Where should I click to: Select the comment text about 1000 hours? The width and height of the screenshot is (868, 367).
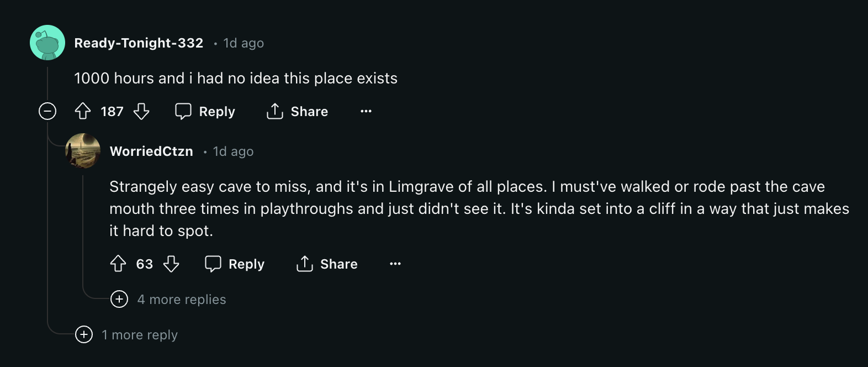[x=236, y=78]
